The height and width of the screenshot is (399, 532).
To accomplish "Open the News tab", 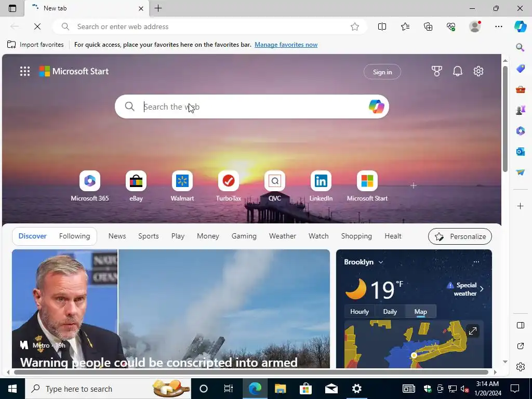I will tap(117, 236).
